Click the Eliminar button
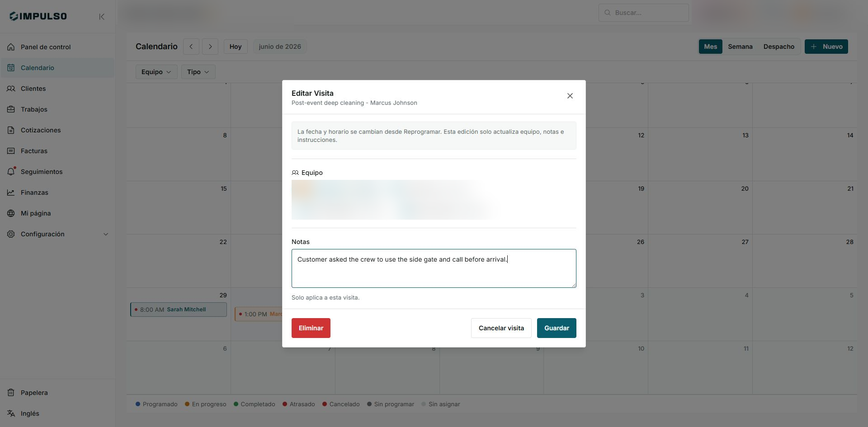 [x=311, y=328]
